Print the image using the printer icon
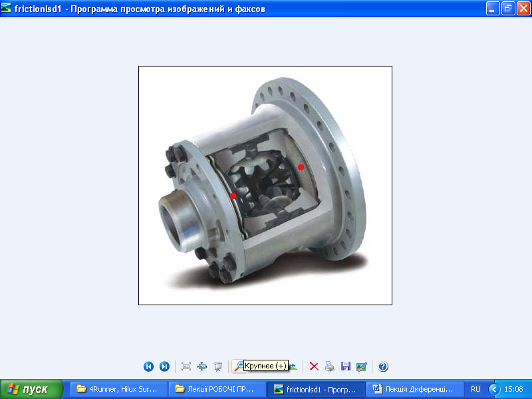 coord(330,366)
